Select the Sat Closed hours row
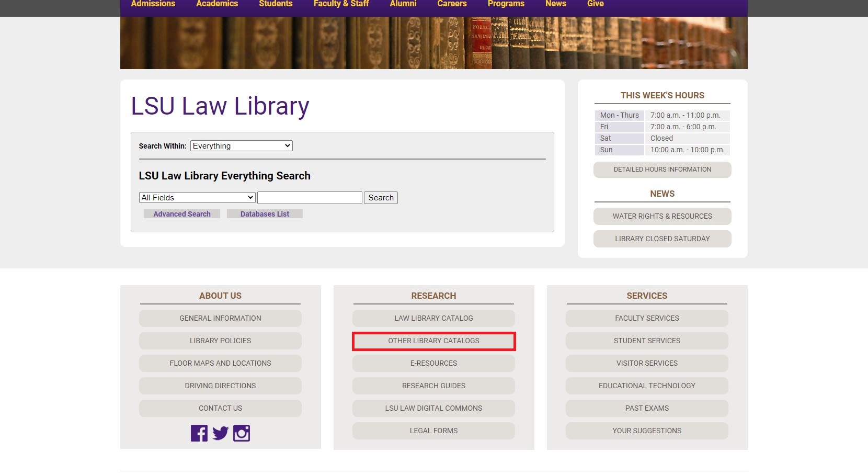Image resolution: width=868 pixels, height=474 pixels. [662, 138]
